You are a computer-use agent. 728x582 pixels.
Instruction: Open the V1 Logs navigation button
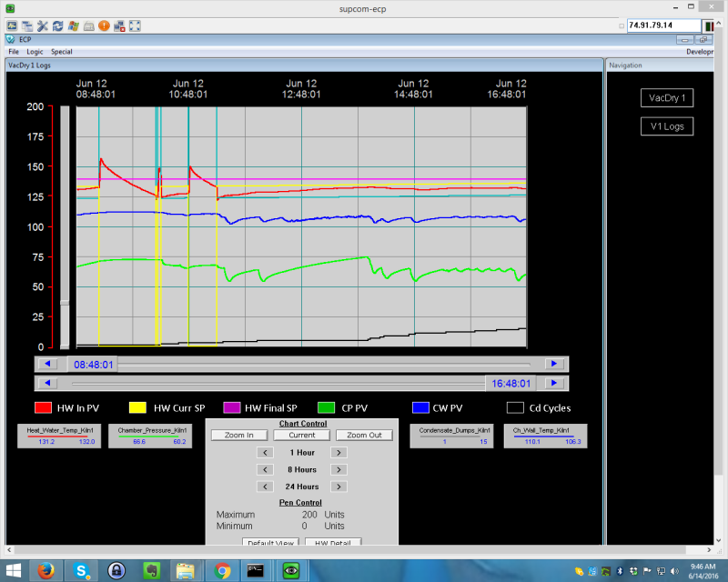(667, 126)
